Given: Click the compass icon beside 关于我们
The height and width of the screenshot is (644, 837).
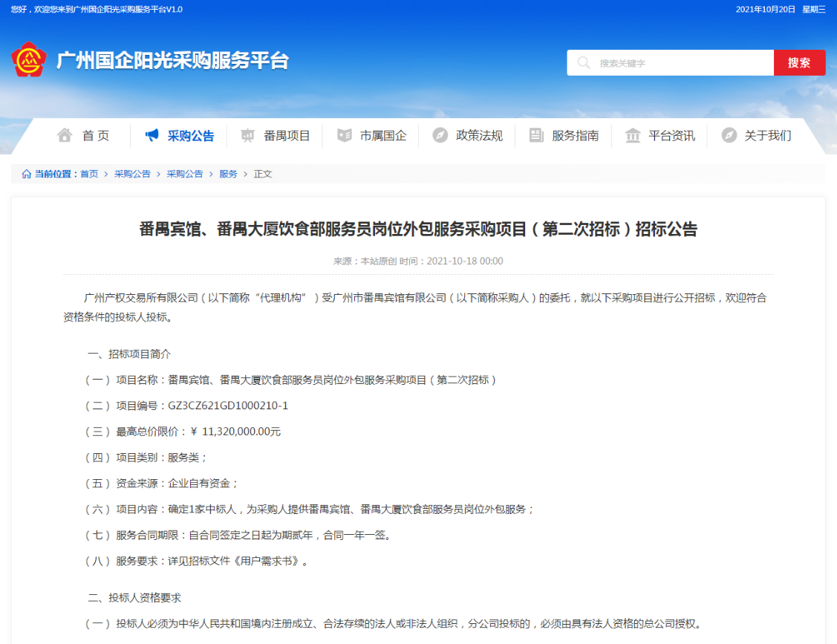Looking at the screenshot, I should point(729,136).
